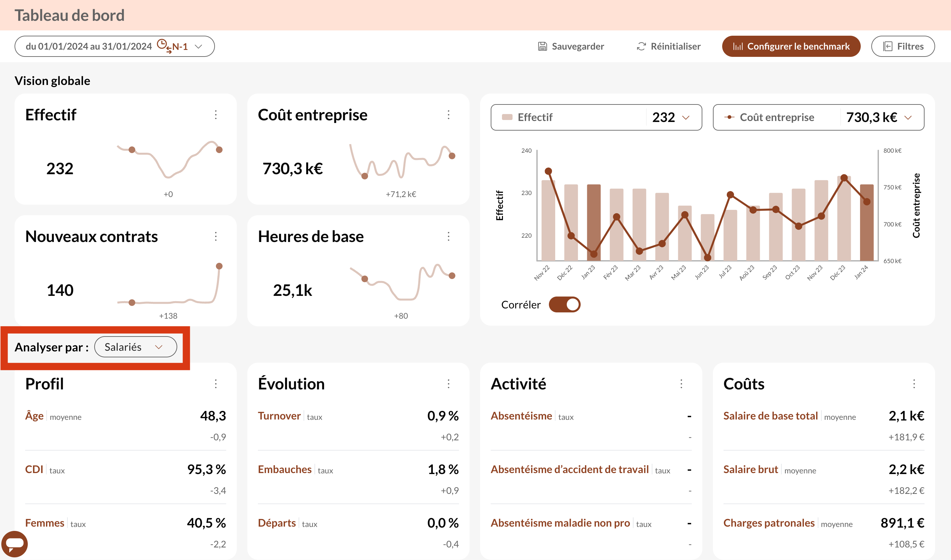Open the Coûts panel three-dot menu

(x=914, y=384)
